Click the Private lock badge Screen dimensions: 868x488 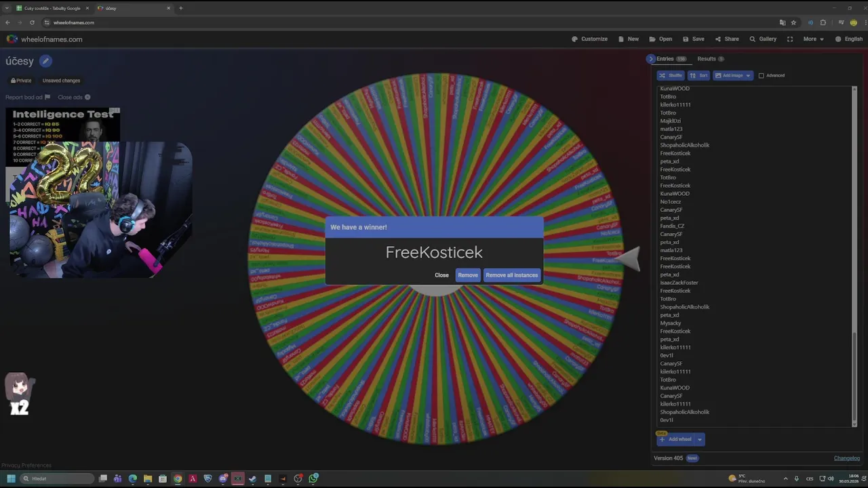[21, 81]
